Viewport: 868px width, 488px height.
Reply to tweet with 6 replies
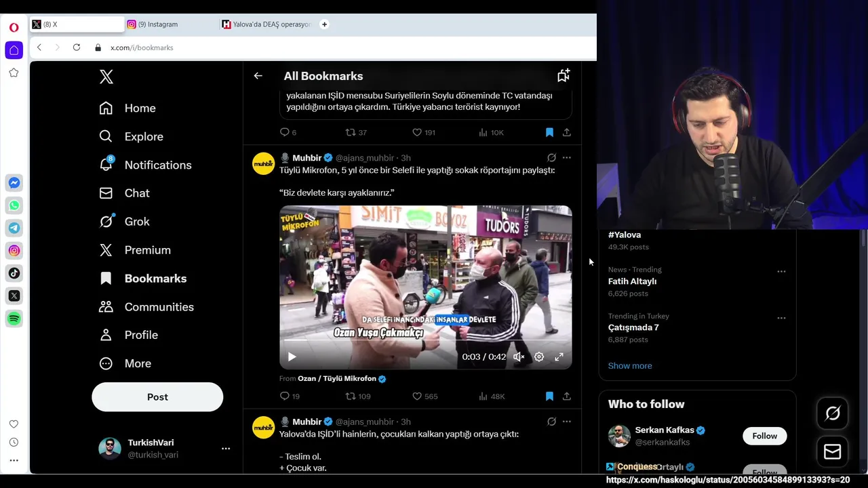pyautogui.click(x=288, y=132)
